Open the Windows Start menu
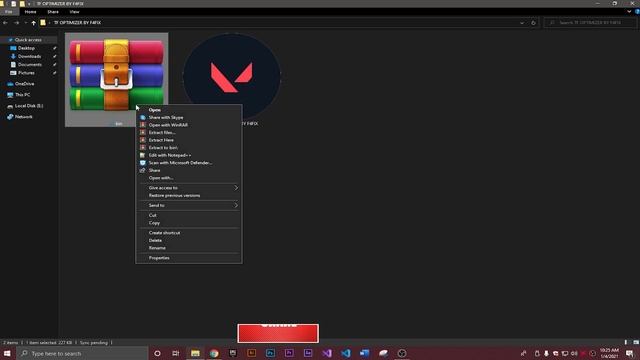The height and width of the screenshot is (360, 640). (x=7, y=353)
